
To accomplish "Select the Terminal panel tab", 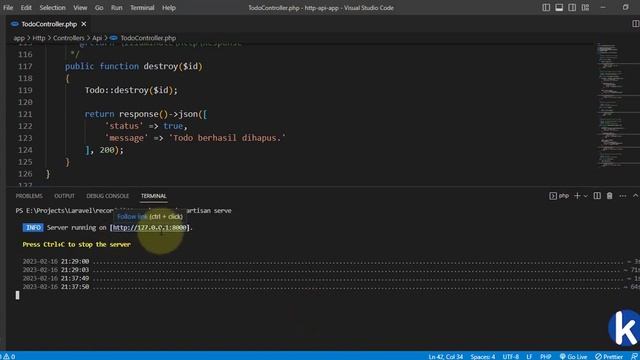I will [153, 196].
